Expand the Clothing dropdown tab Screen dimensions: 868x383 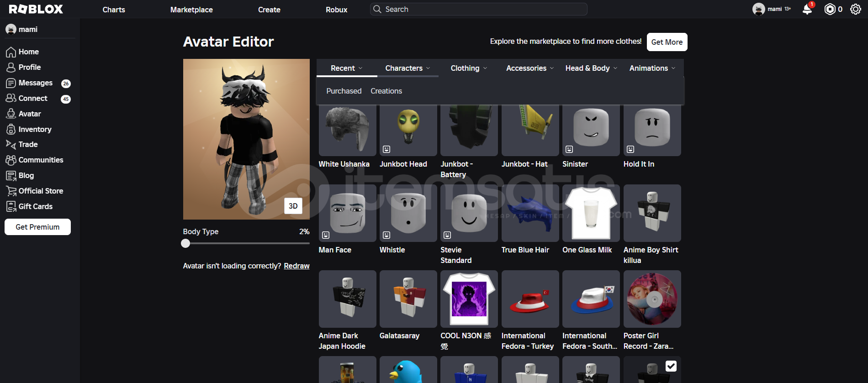469,68
